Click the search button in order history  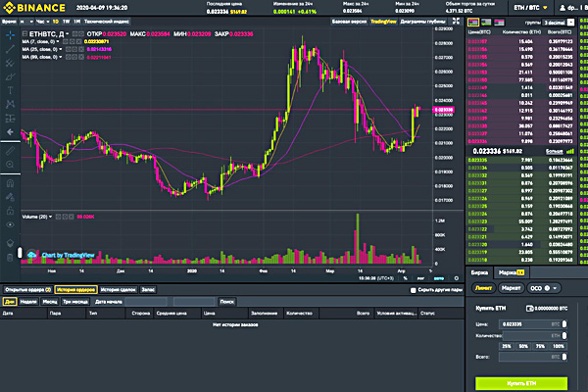227,302
